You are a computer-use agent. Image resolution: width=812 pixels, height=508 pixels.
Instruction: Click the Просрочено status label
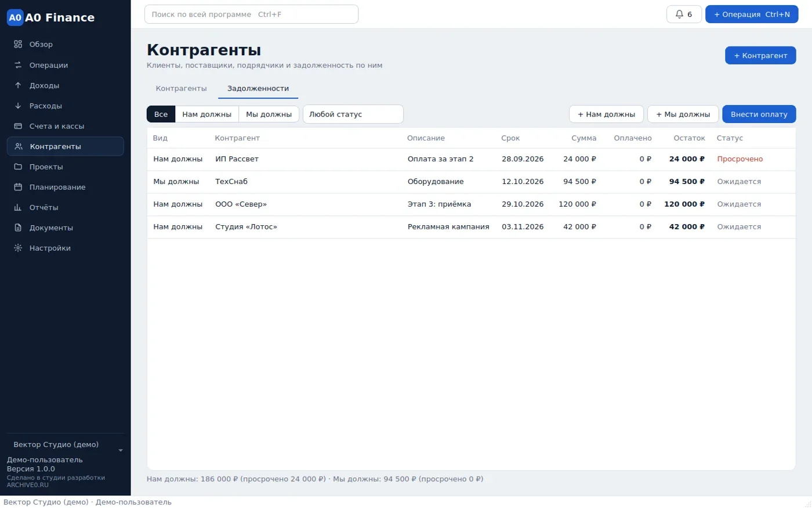[740, 159]
